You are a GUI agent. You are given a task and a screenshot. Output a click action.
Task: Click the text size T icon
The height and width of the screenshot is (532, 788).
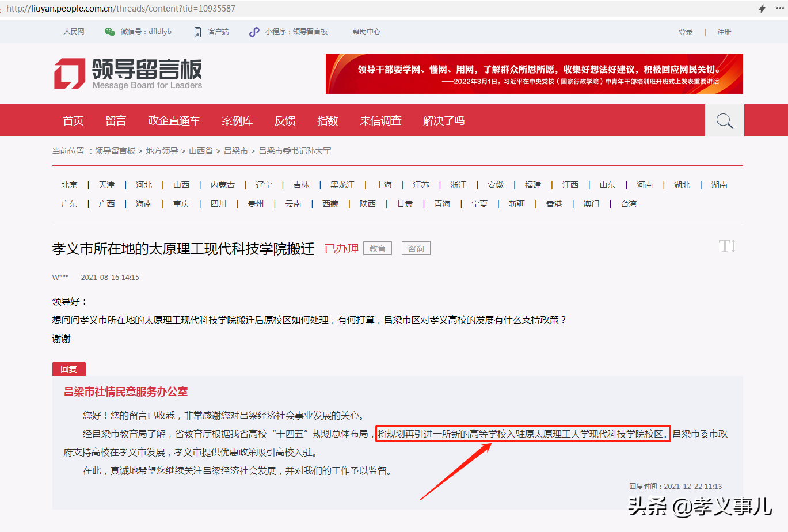(x=728, y=246)
